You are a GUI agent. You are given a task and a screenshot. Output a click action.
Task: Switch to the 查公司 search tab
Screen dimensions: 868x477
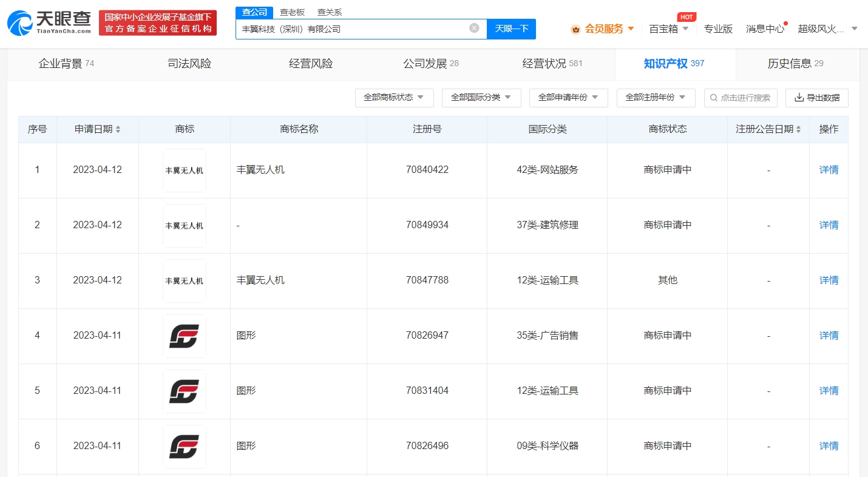click(254, 12)
